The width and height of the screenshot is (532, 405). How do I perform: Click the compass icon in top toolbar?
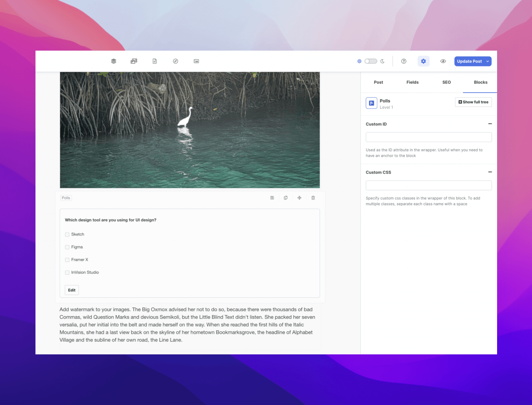[x=175, y=61]
